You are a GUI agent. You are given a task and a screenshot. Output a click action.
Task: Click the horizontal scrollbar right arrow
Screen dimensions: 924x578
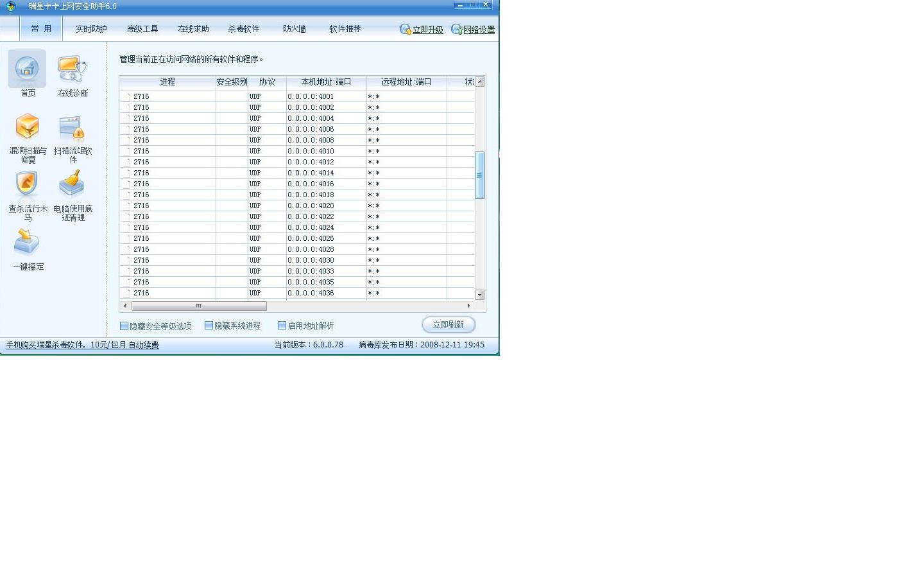click(x=469, y=306)
